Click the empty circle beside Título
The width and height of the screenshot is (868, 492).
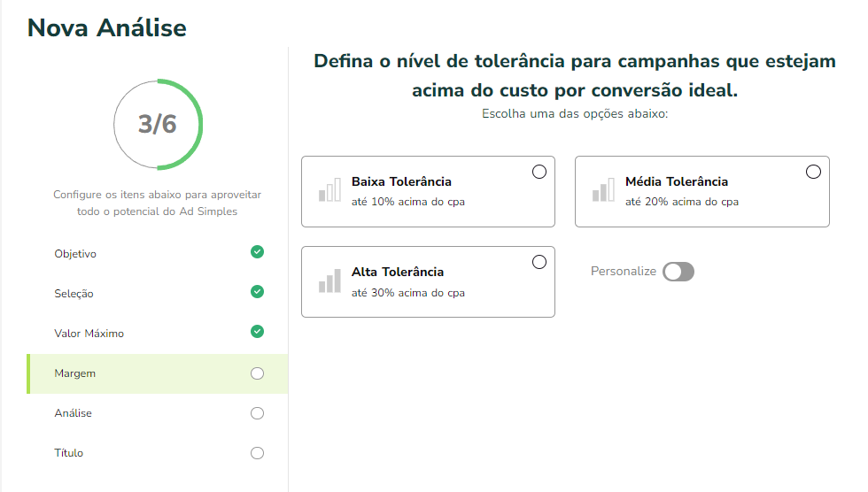(257, 453)
